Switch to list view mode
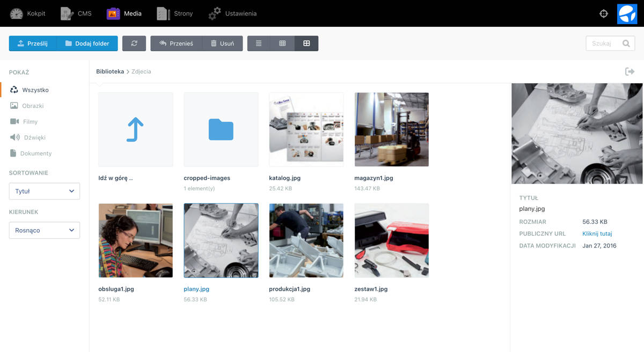 pyautogui.click(x=259, y=43)
